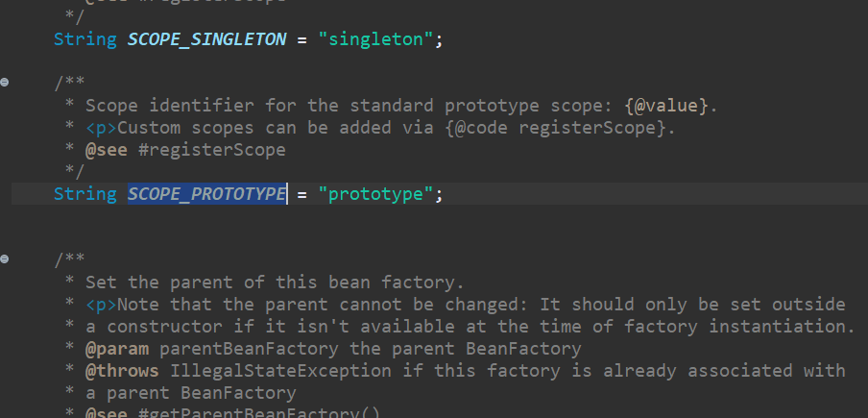Screen dimensions: 868x418
Task: Collapse the SCOPE_PROTOTYPE Javadoc comment fold
Action: (5, 82)
